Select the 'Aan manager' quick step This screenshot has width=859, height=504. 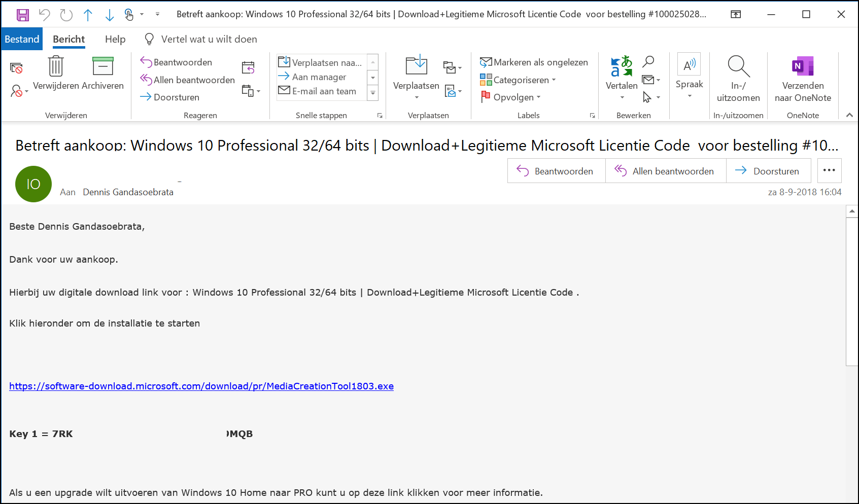tap(313, 77)
